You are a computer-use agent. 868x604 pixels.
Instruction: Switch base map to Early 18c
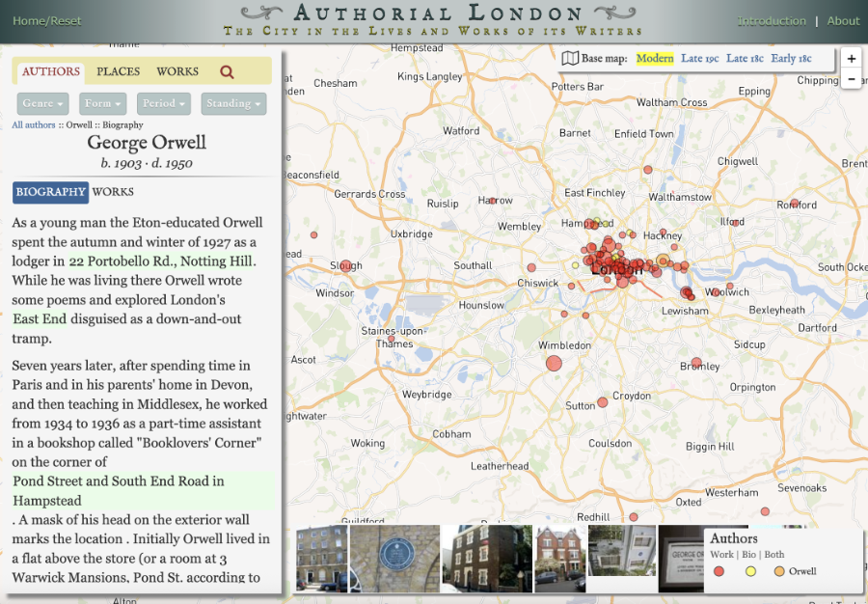pyautogui.click(x=791, y=59)
